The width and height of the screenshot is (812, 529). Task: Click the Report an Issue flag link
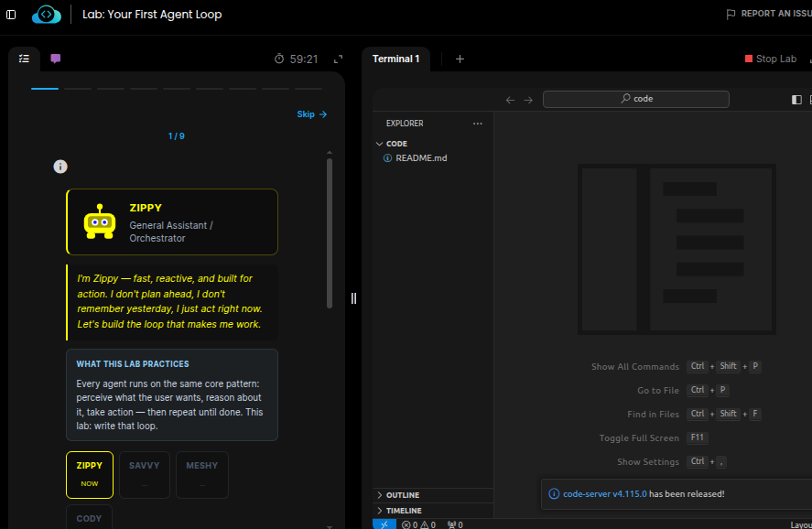[770, 14]
